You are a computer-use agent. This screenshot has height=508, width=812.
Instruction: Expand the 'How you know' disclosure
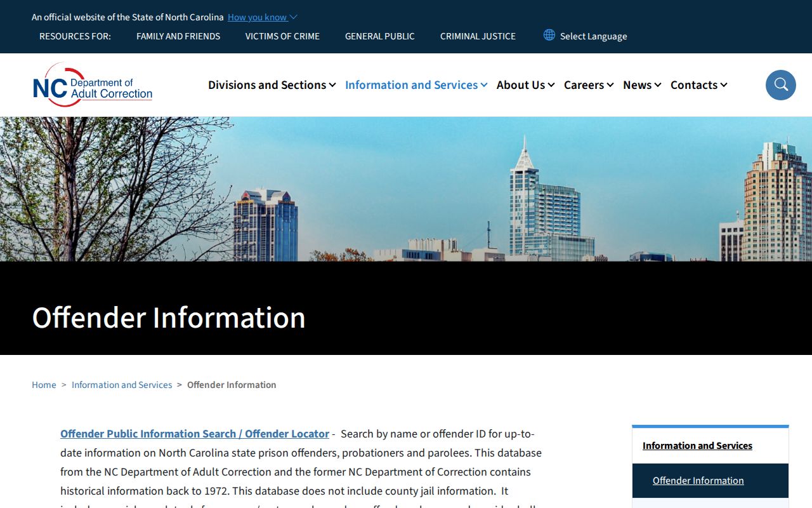tap(262, 17)
